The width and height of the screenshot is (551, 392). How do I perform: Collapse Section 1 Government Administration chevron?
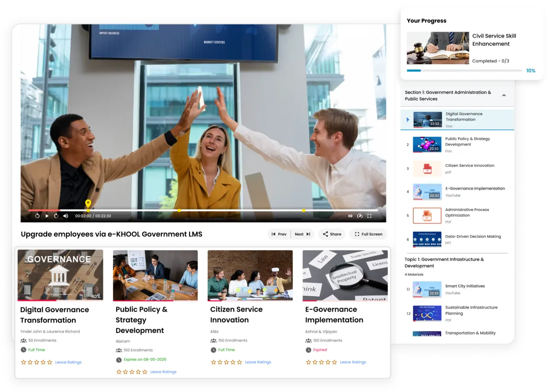point(504,95)
